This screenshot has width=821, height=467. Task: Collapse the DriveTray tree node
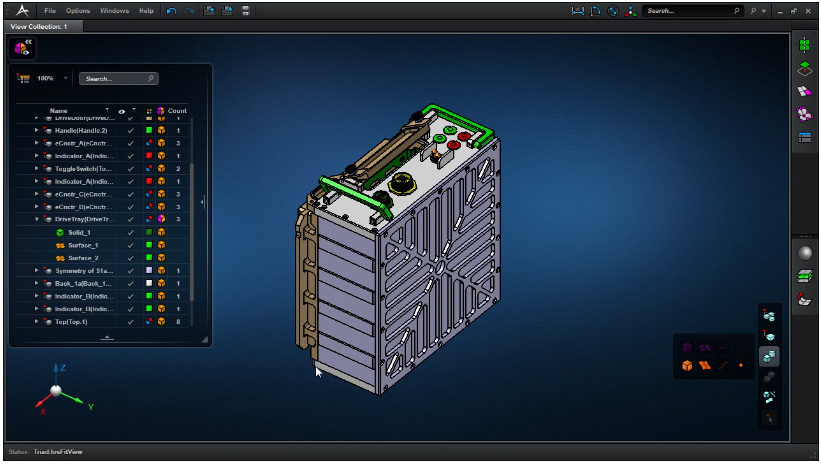click(x=36, y=219)
